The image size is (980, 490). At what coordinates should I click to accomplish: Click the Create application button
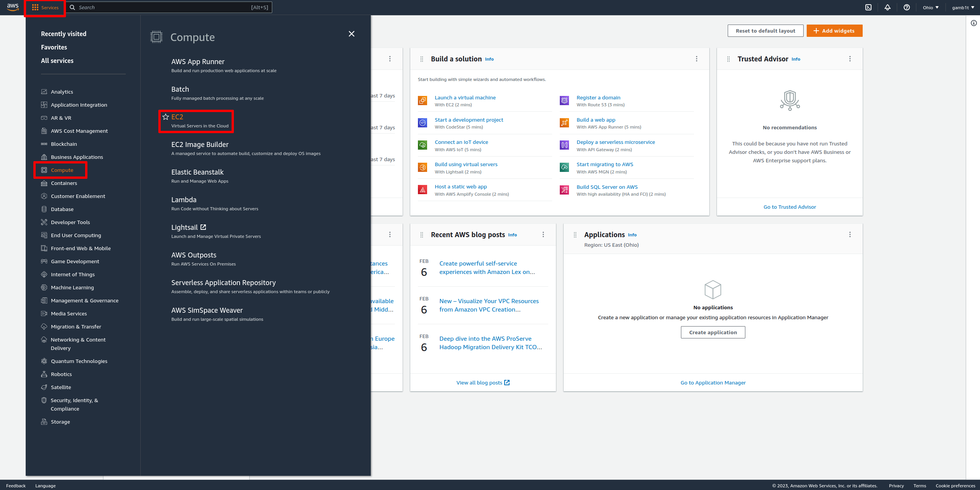click(713, 332)
